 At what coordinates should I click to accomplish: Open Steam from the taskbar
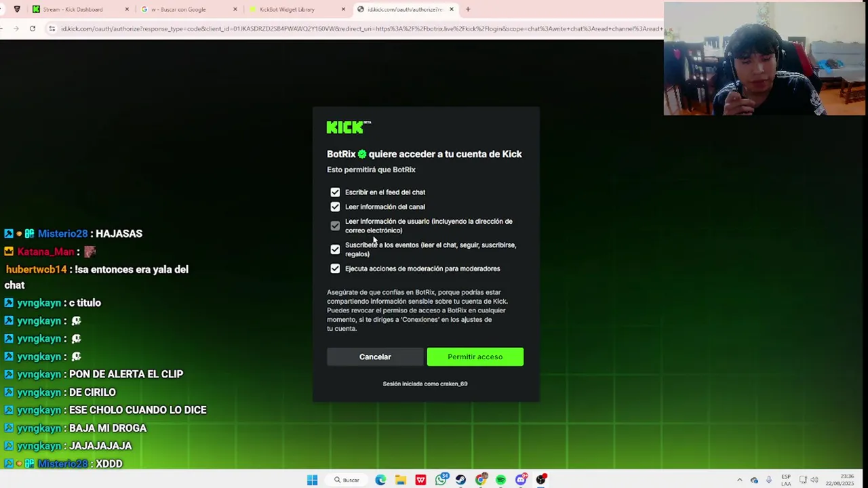pos(460,480)
